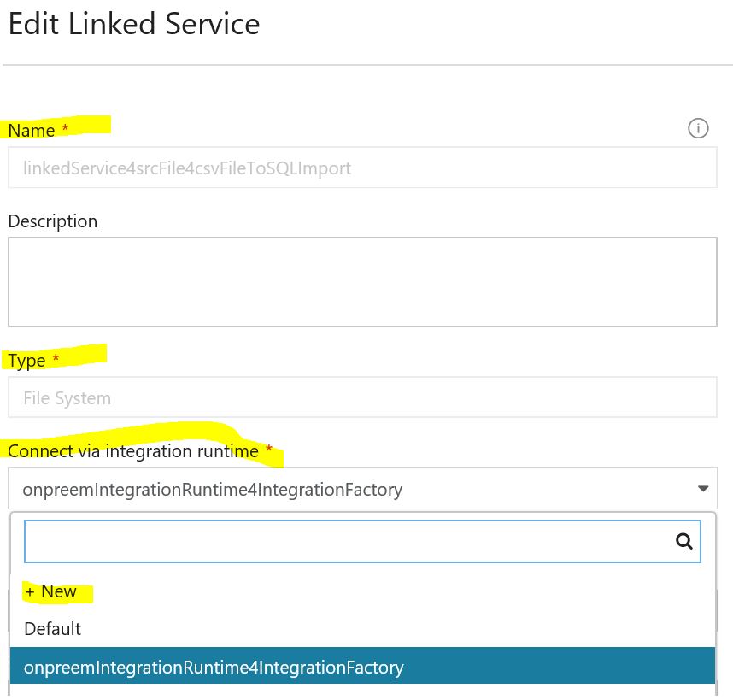The image size is (733, 700).
Task: Choose the Default integration runtime
Action: (52, 629)
